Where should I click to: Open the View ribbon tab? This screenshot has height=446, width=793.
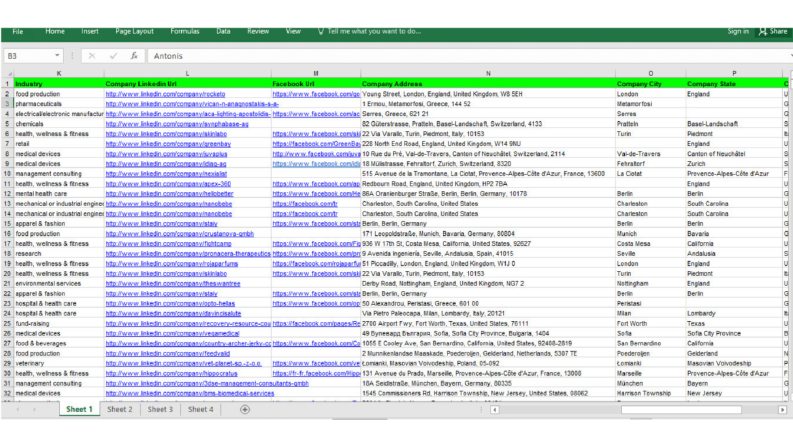tap(293, 31)
